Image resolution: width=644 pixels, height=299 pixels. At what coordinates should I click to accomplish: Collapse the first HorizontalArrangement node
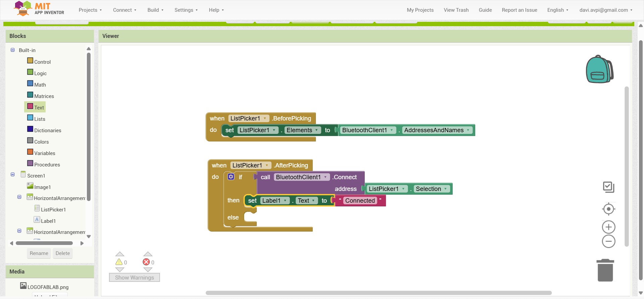[x=19, y=197]
